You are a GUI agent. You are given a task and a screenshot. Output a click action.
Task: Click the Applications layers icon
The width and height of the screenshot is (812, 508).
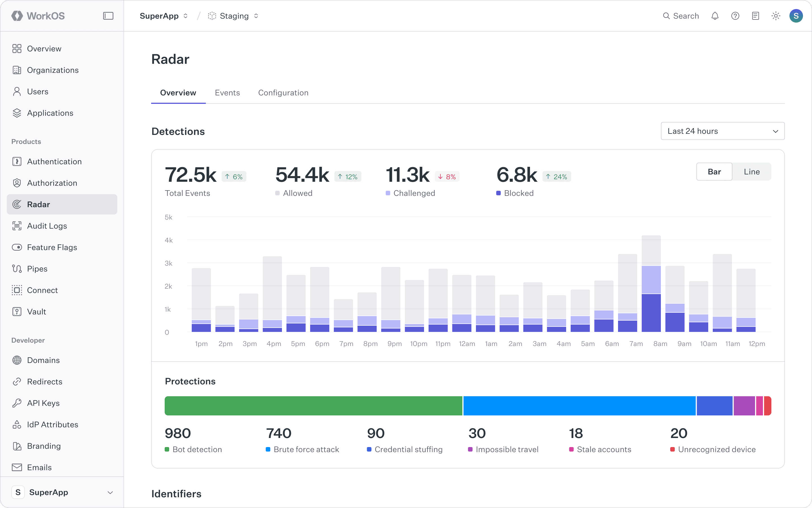(x=17, y=113)
